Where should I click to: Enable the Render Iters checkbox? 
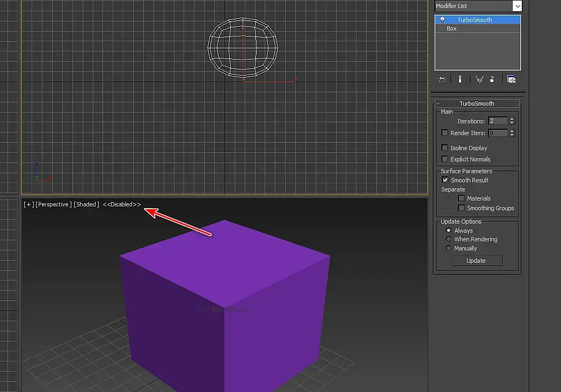tap(445, 133)
